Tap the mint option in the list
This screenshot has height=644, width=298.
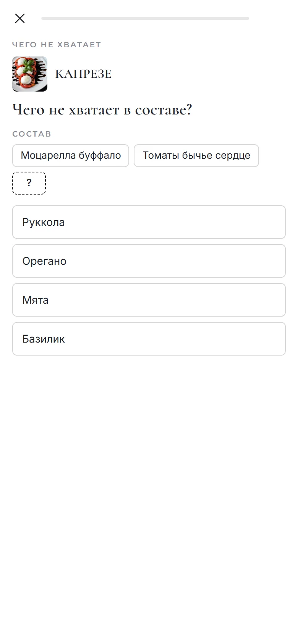click(x=149, y=300)
